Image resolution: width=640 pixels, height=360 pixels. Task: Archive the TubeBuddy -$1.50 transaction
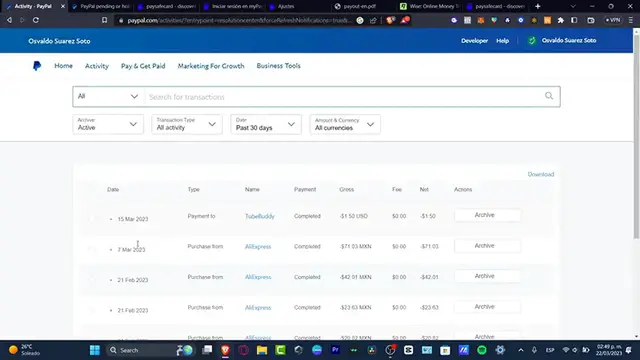point(487,215)
